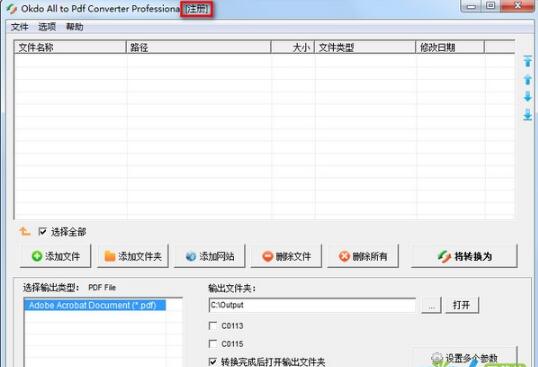
Task: Click the 删除所有 delete all button
Action: 363,256
